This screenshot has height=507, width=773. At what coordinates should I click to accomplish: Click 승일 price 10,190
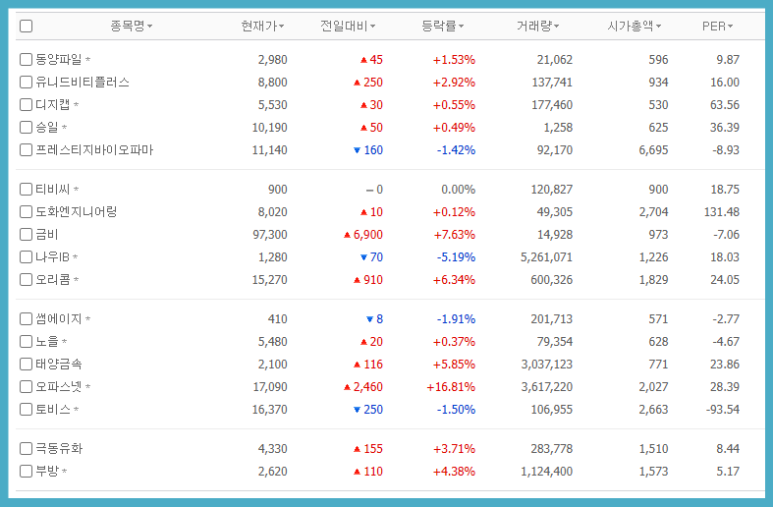click(270, 127)
